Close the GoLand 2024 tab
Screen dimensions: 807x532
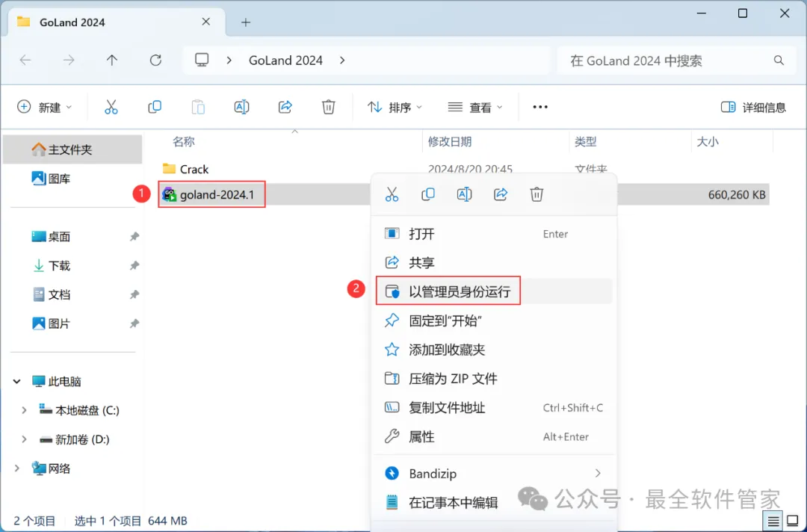(x=206, y=22)
